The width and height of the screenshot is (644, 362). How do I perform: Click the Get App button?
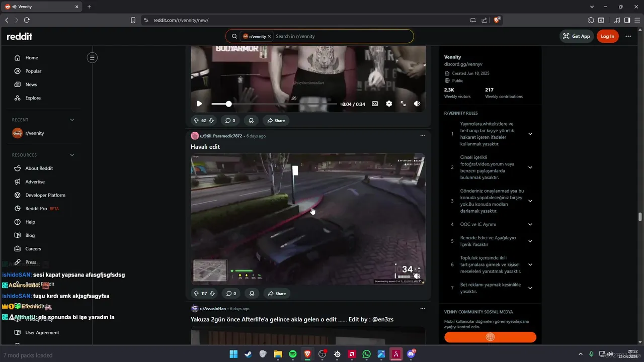click(x=577, y=36)
